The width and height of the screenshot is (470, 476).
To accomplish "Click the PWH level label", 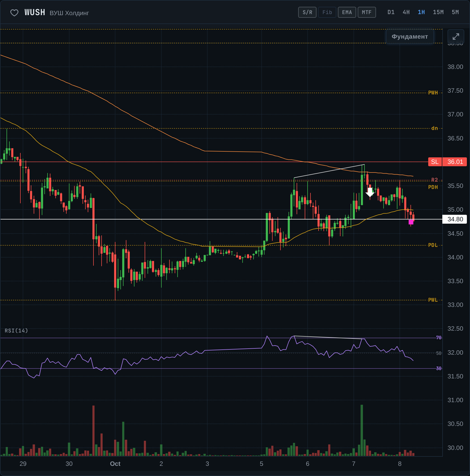I will point(433,93).
